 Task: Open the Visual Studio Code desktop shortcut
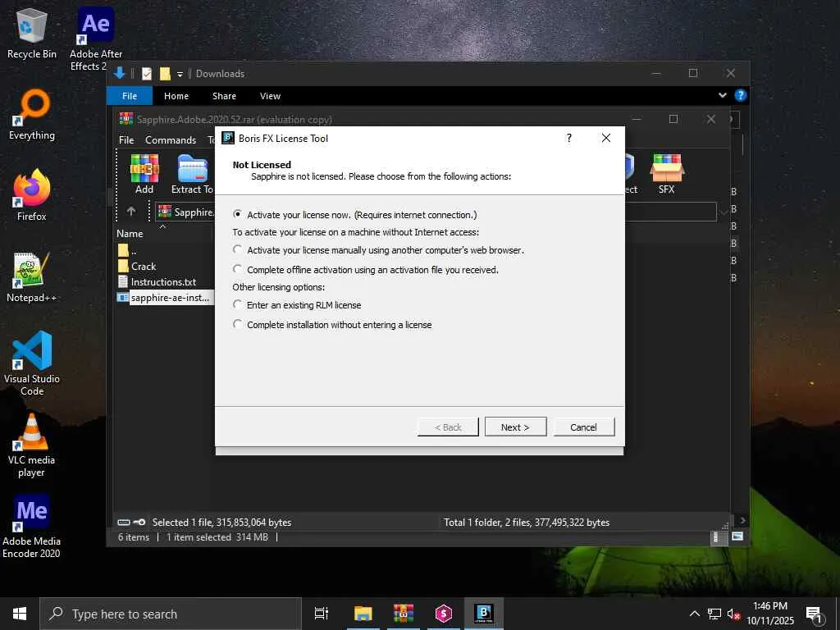click(32, 363)
